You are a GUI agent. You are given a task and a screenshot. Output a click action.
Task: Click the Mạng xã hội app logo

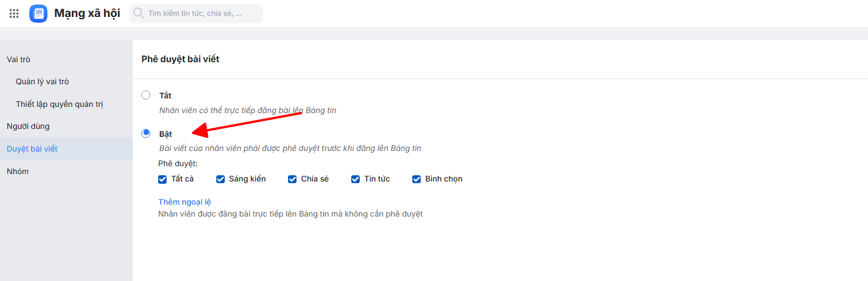pos(38,14)
